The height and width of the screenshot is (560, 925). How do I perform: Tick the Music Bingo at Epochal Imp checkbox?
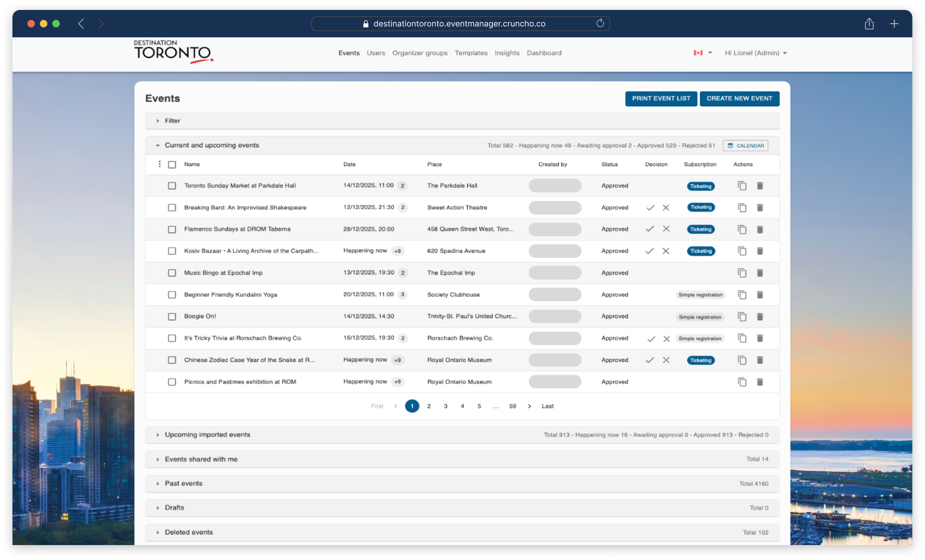[172, 273]
